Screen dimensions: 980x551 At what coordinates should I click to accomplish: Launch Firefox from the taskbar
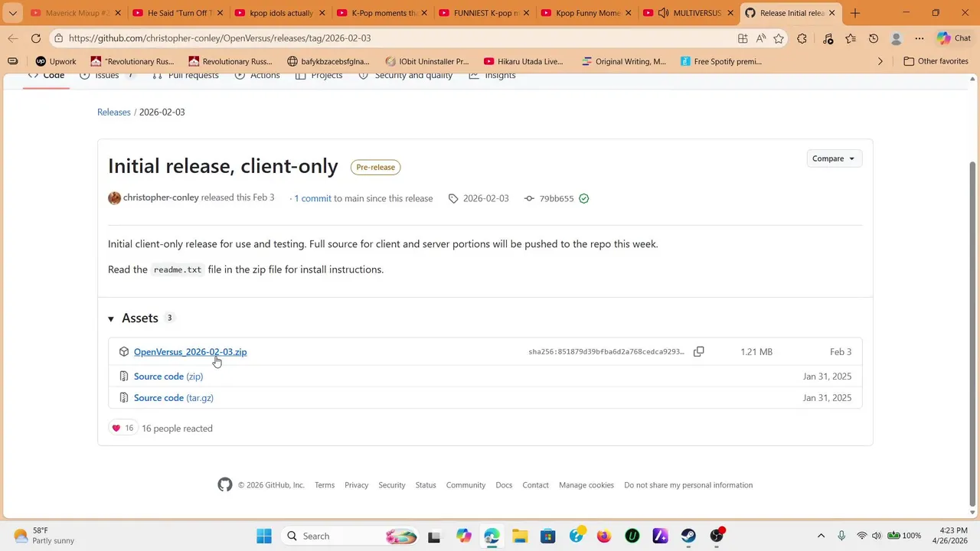click(x=604, y=536)
